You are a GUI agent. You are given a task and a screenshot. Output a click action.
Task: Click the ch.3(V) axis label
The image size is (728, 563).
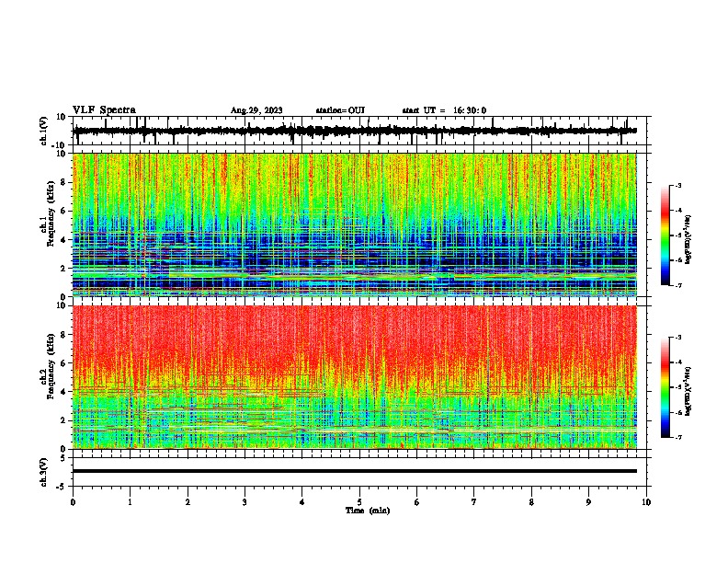[44, 472]
